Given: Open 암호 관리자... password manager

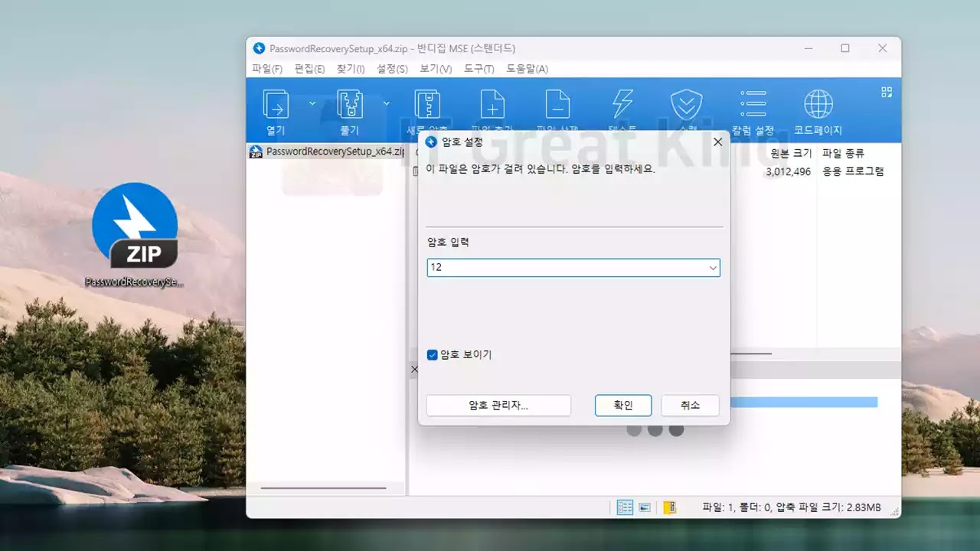Looking at the screenshot, I should pos(498,406).
